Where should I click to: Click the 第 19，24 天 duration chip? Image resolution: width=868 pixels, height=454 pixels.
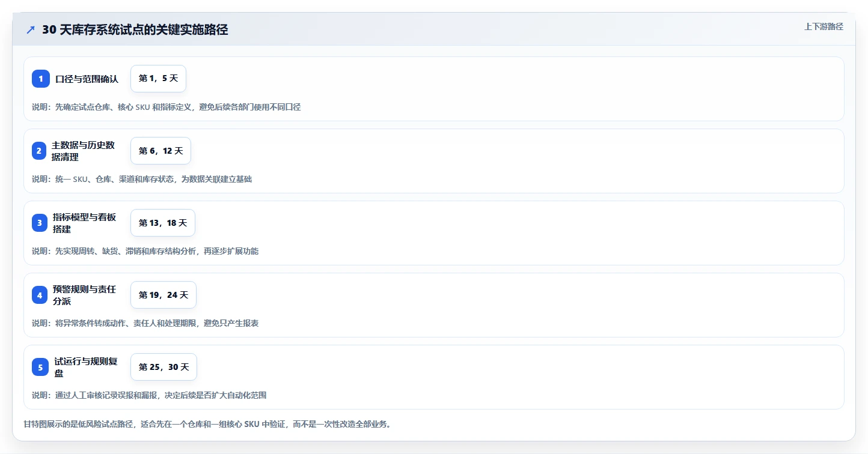click(164, 295)
